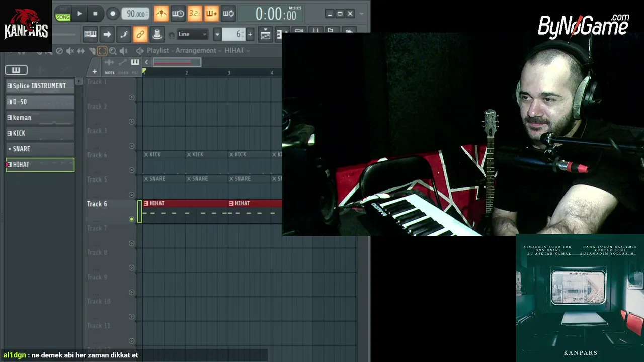This screenshot has width=644, height=362.
Task: Select the Slice tool in playlist toolbar
Action: coord(92,51)
